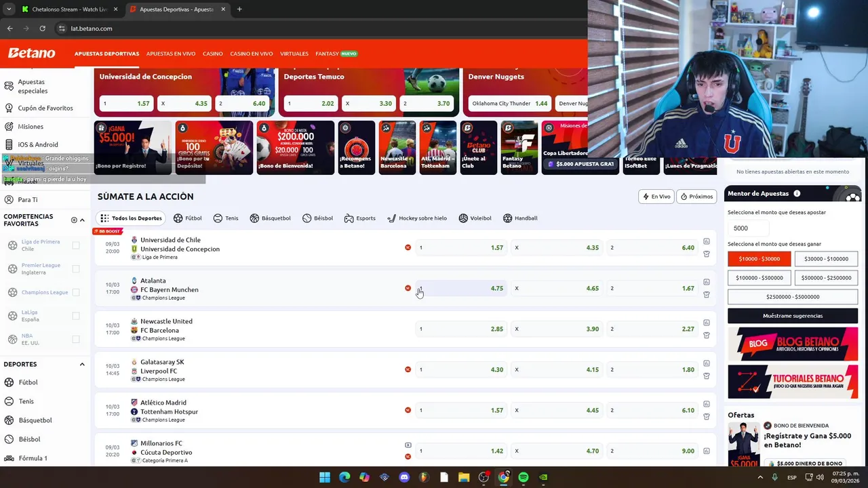Open stats icon for Universidad de Chile match
868x488 pixels.
[706, 241]
